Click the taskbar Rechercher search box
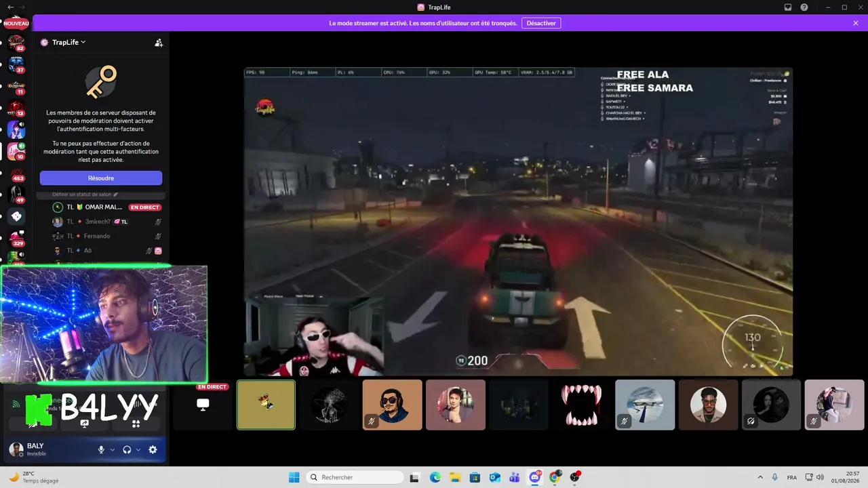 (355, 477)
